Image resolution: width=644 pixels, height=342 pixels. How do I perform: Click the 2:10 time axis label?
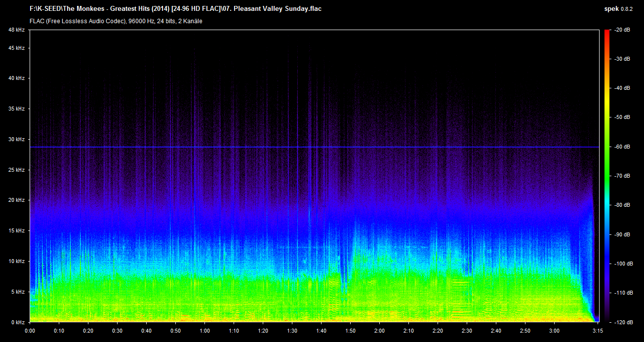(408, 331)
